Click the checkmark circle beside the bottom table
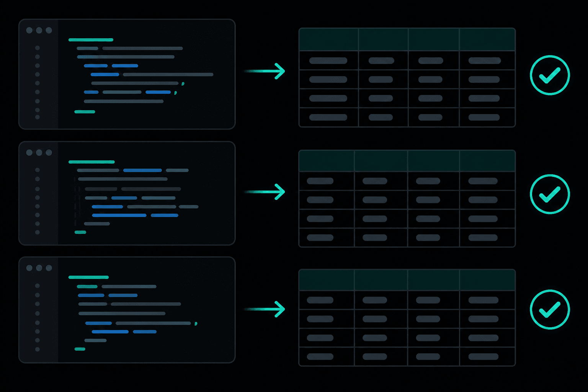The image size is (588, 392). tap(550, 309)
